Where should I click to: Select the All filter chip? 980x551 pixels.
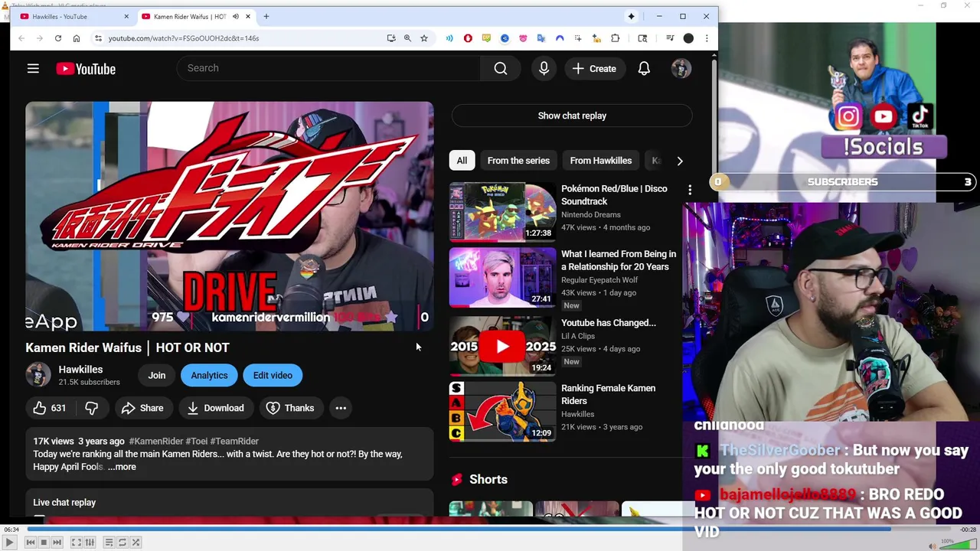click(x=462, y=161)
